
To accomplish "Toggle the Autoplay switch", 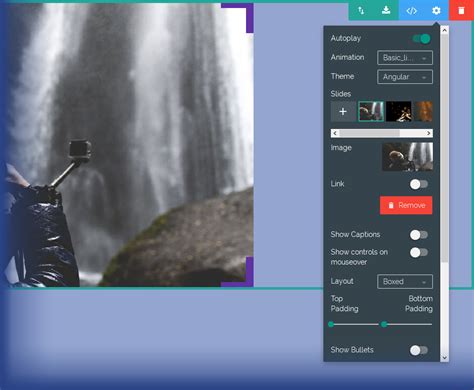I will 421,39.
